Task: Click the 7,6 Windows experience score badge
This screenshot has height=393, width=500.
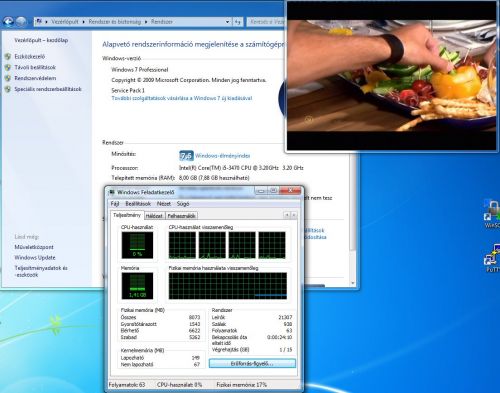Action: [x=186, y=156]
